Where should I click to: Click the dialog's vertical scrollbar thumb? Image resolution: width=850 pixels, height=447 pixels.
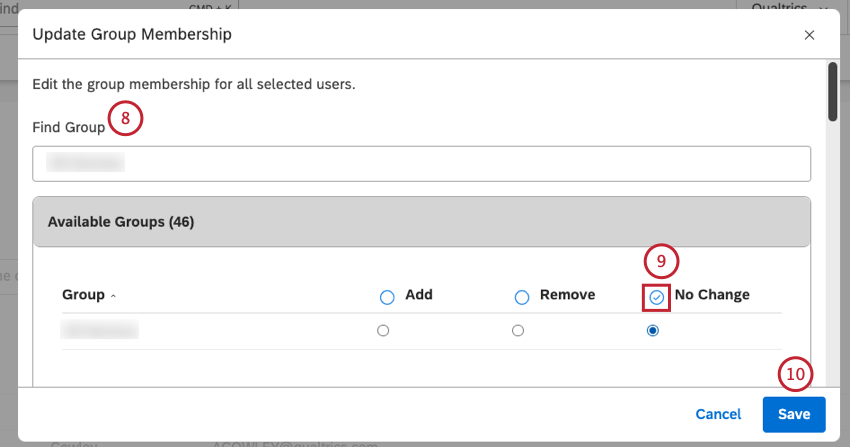pyautogui.click(x=832, y=91)
